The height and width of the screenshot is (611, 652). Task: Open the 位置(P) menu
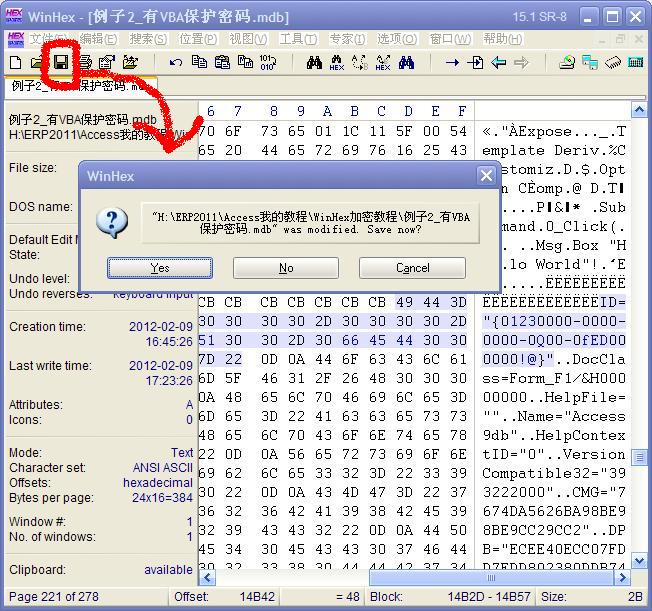click(198, 39)
